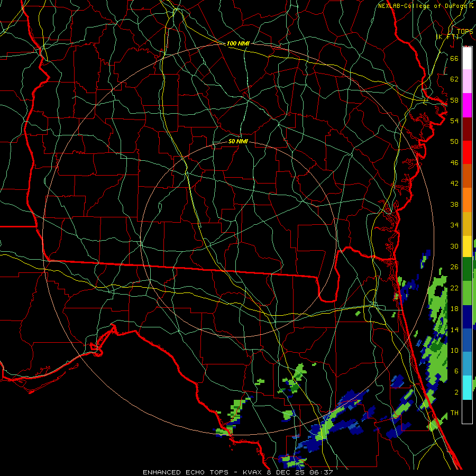Click the "2" legend value
This screenshot has width=476, height=476.
point(456,392)
